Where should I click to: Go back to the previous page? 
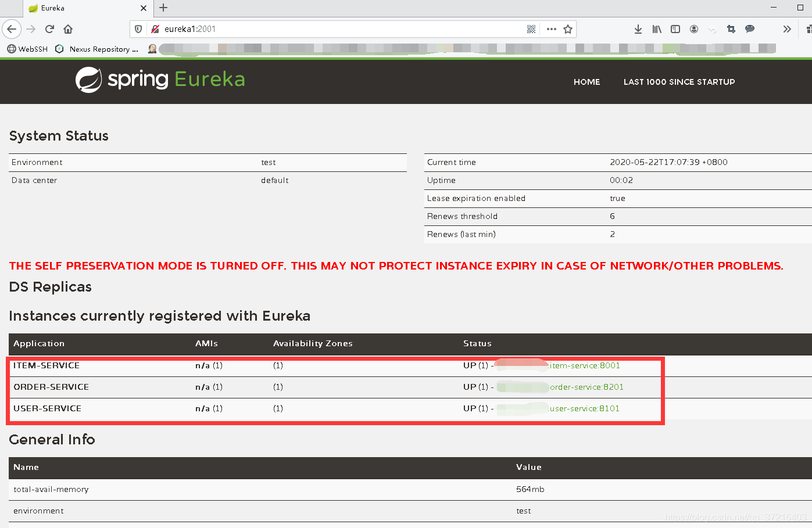coord(12,29)
